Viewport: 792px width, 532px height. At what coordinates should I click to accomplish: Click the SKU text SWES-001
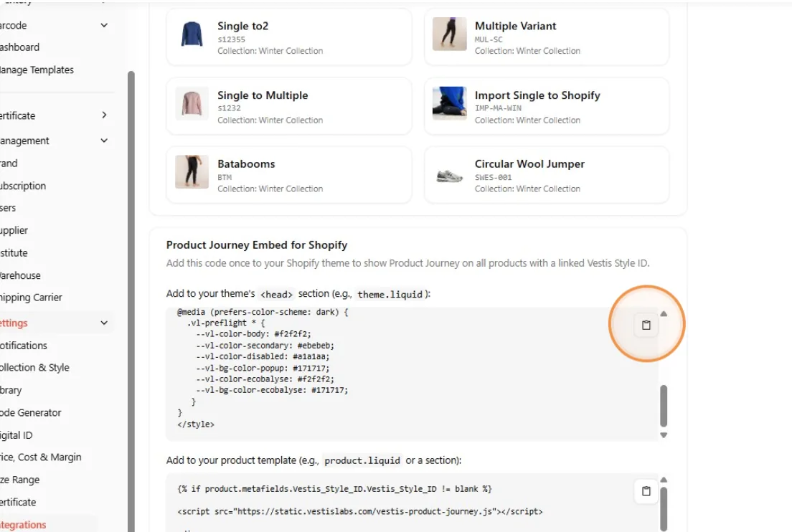pos(493,177)
